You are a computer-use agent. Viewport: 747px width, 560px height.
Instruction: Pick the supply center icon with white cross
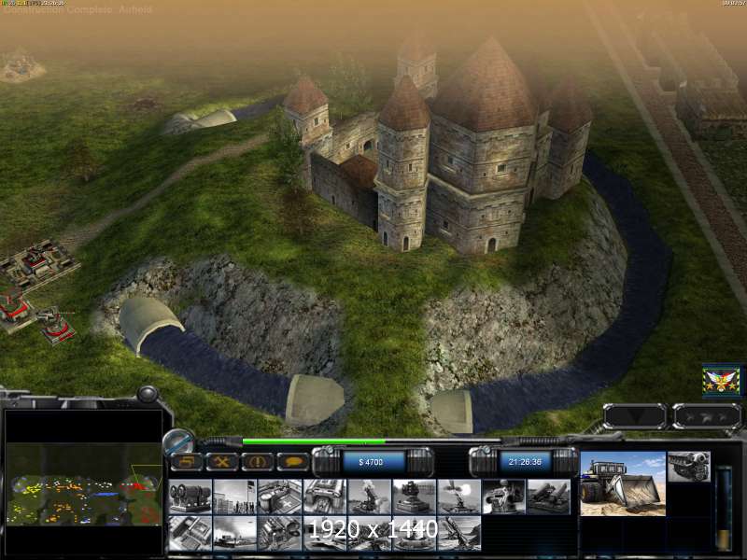click(279, 497)
